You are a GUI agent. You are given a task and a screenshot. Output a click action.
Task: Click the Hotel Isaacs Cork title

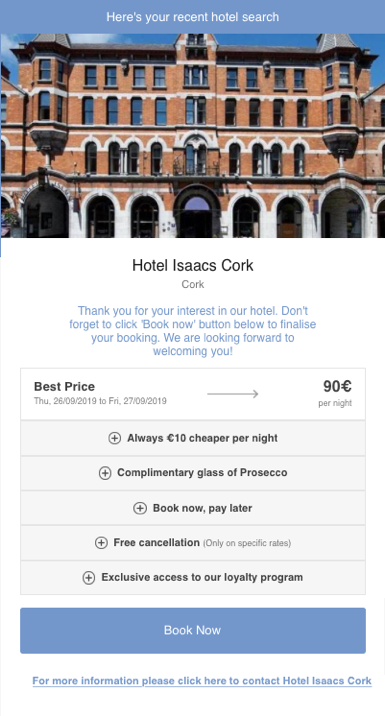pos(193,265)
